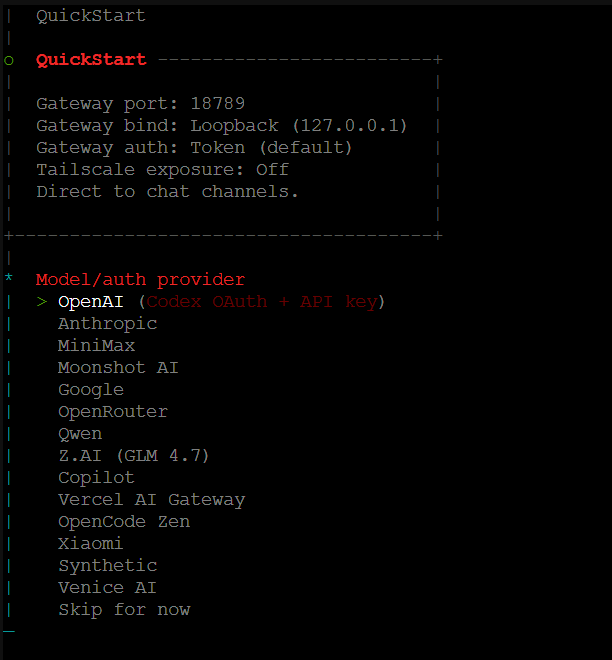Click the red QuickStart section title

click(x=91, y=60)
